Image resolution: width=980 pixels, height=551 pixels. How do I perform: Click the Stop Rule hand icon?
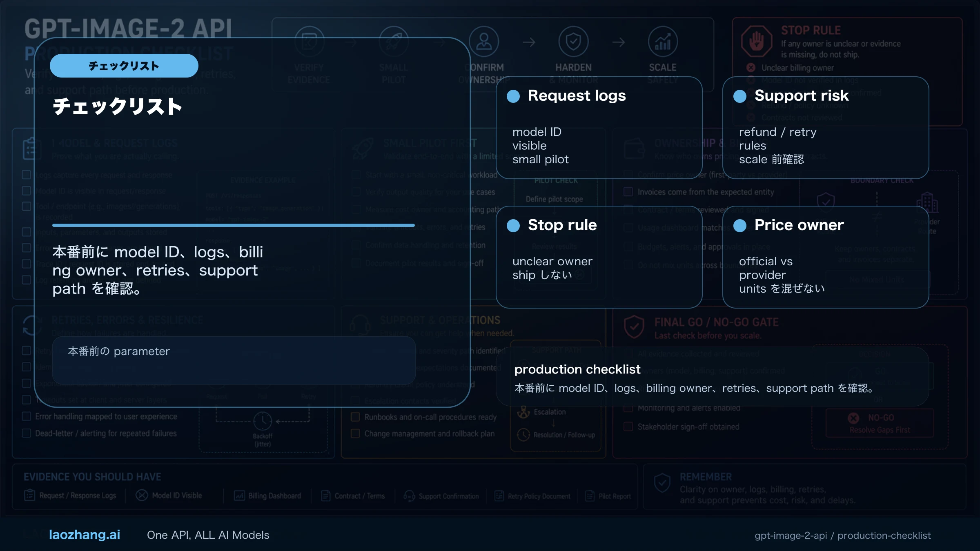pos(757,41)
